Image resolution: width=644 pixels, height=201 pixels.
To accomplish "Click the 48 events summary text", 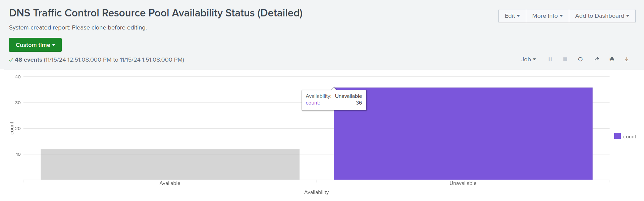I will point(29,60).
